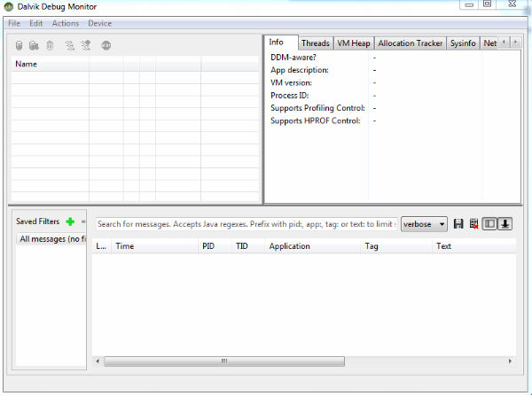This screenshot has width=532, height=396.
Task: Select the Info tab
Action: coord(281,43)
